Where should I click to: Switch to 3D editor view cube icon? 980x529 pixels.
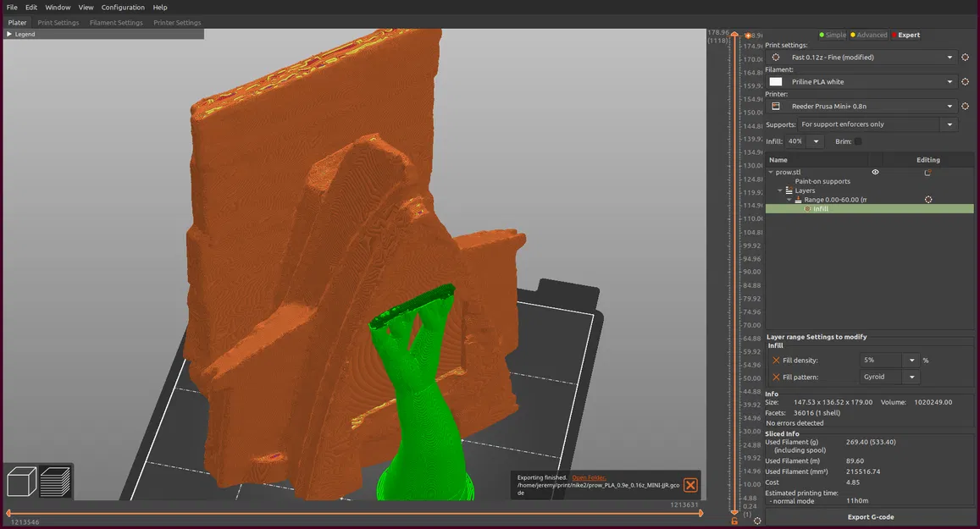(22, 482)
